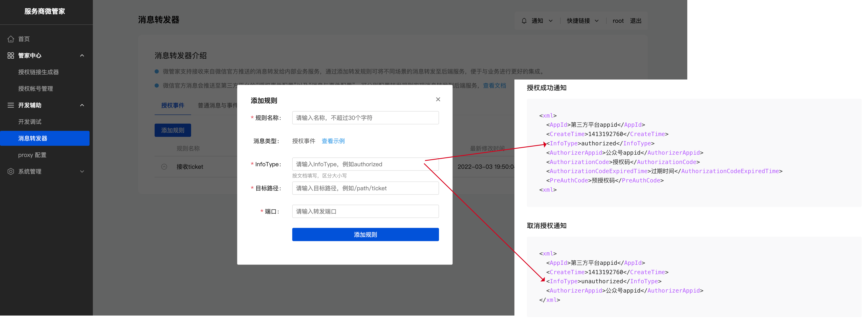Click the PreAuthCode XML line

[x=605, y=180]
